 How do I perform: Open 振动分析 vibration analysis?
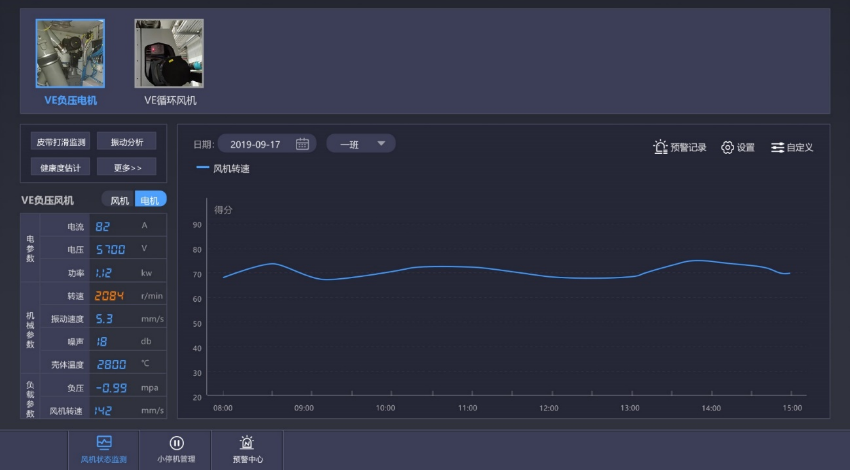[x=127, y=142]
